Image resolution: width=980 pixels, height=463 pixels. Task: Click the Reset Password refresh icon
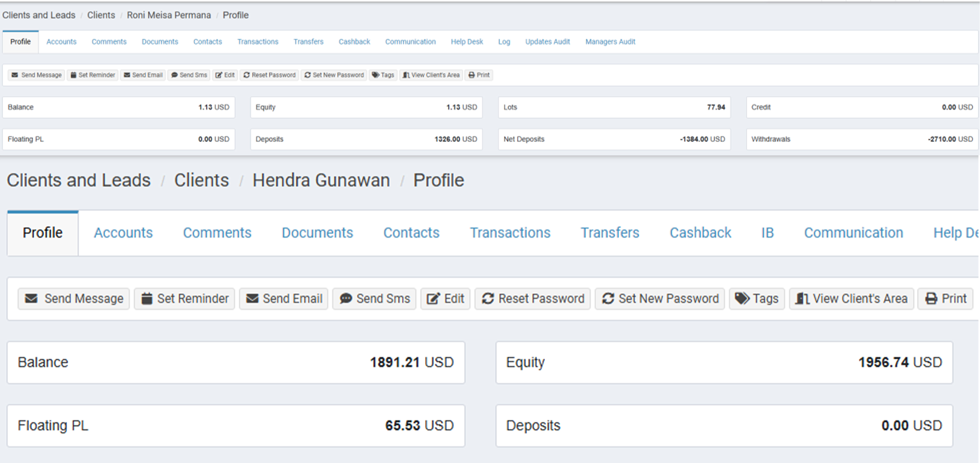[x=489, y=299]
